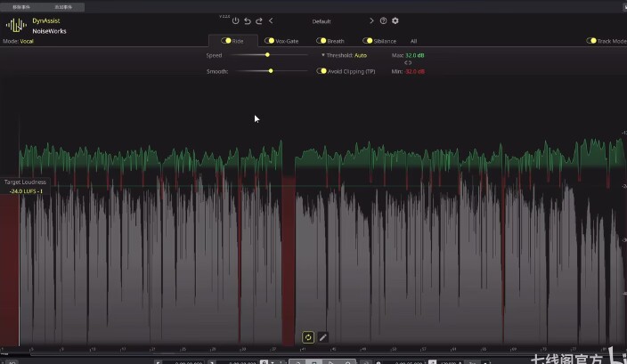
Task: Click the link icon between Max and Min
Action: coord(408,62)
